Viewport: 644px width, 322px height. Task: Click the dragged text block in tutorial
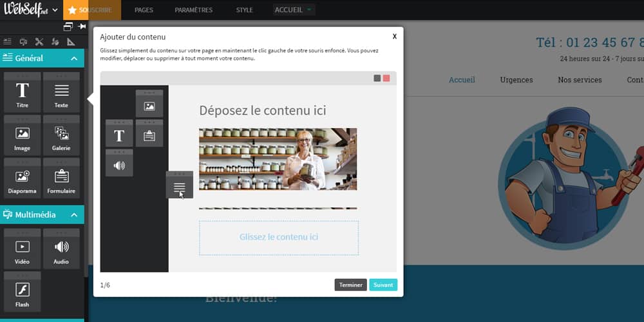[x=180, y=185]
